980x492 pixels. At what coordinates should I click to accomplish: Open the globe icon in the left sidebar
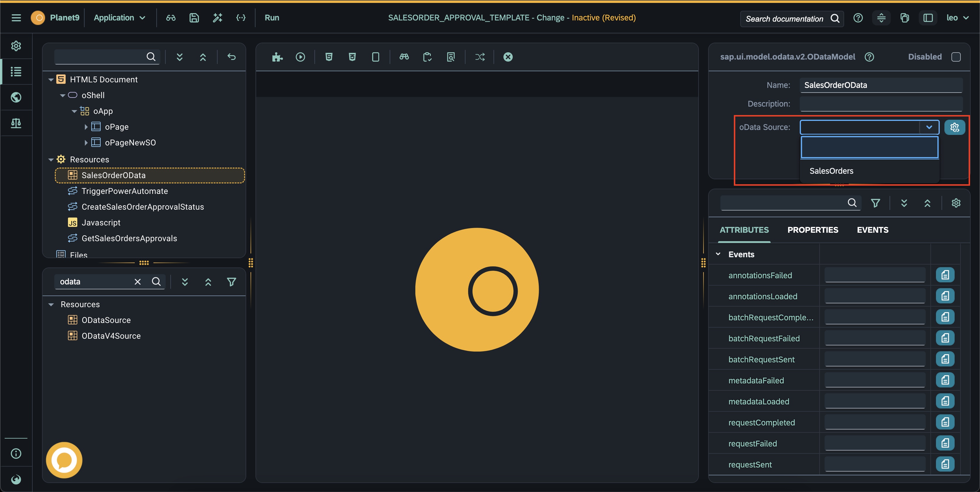[x=16, y=98]
